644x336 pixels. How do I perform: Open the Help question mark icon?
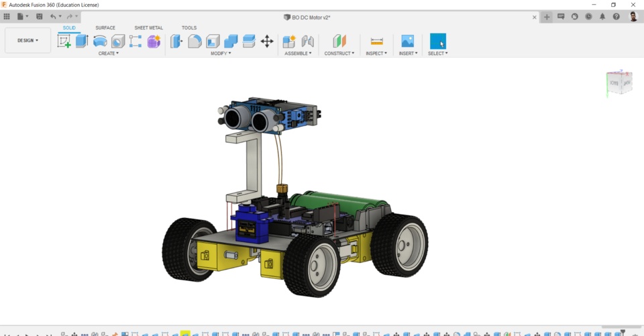coord(616,16)
